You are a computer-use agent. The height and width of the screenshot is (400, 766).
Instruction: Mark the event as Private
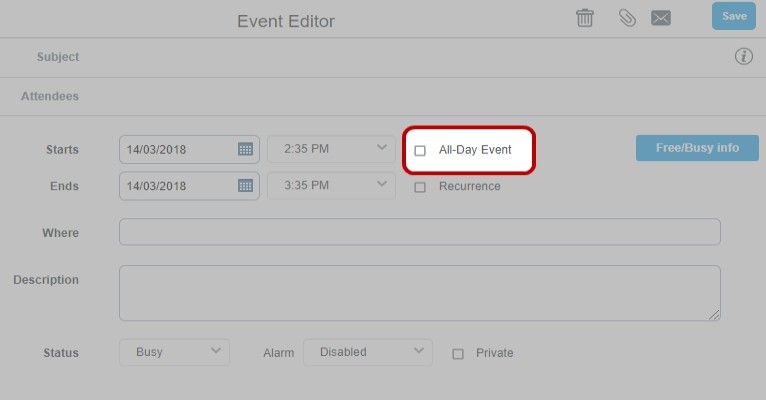point(458,354)
